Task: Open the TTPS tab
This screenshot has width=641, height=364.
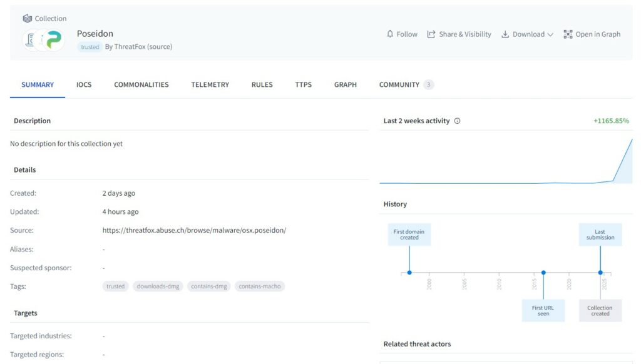Action: (303, 85)
